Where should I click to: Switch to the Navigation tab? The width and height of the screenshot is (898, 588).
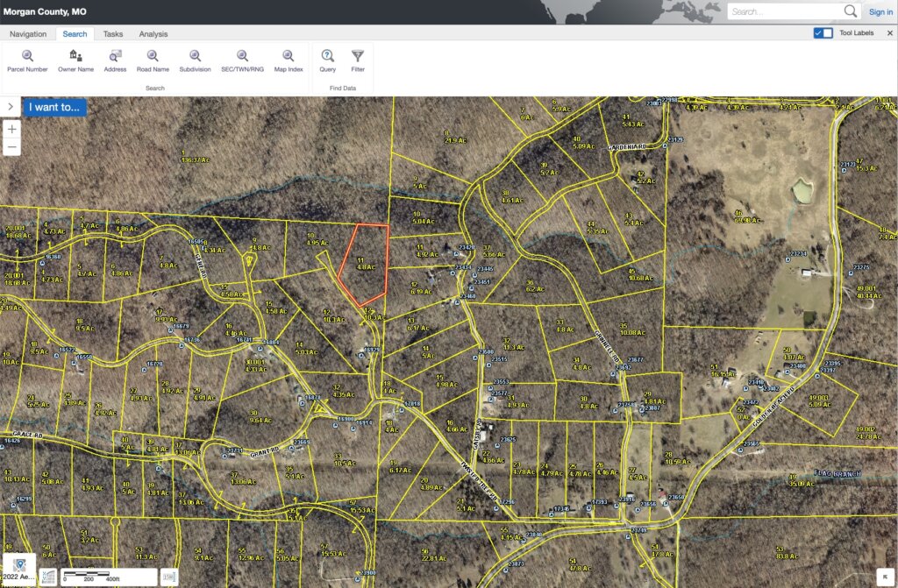pos(28,33)
